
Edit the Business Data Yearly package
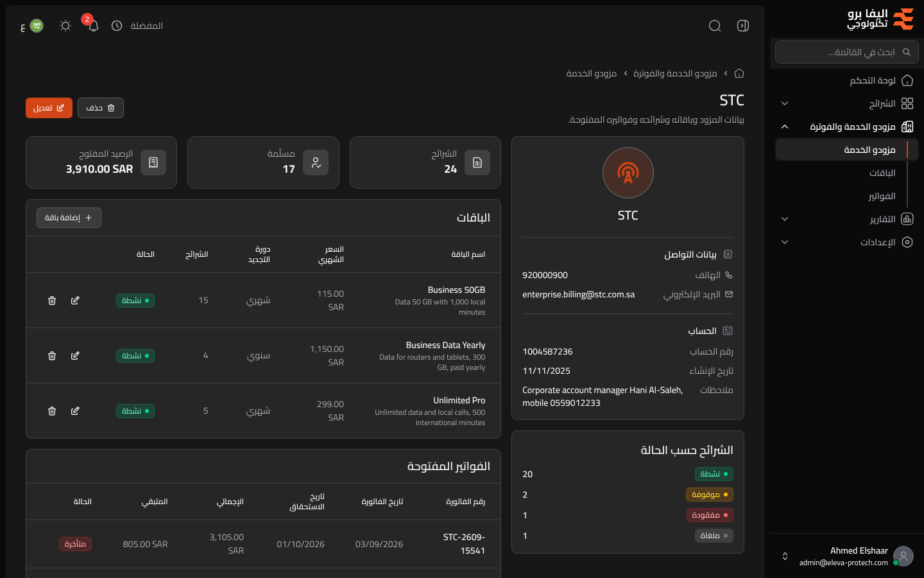pyautogui.click(x=75, y=356)
